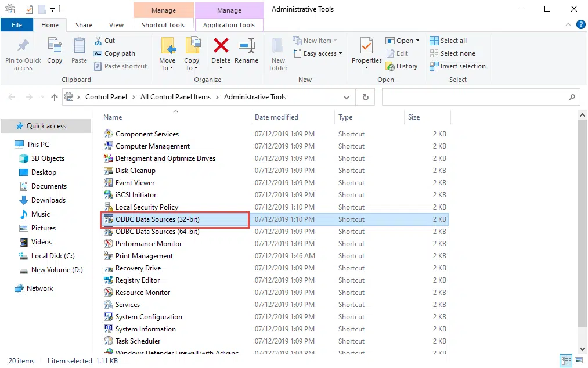Sort by the Name column header
The image size is (588, 368).
click(x=175, y=117)
